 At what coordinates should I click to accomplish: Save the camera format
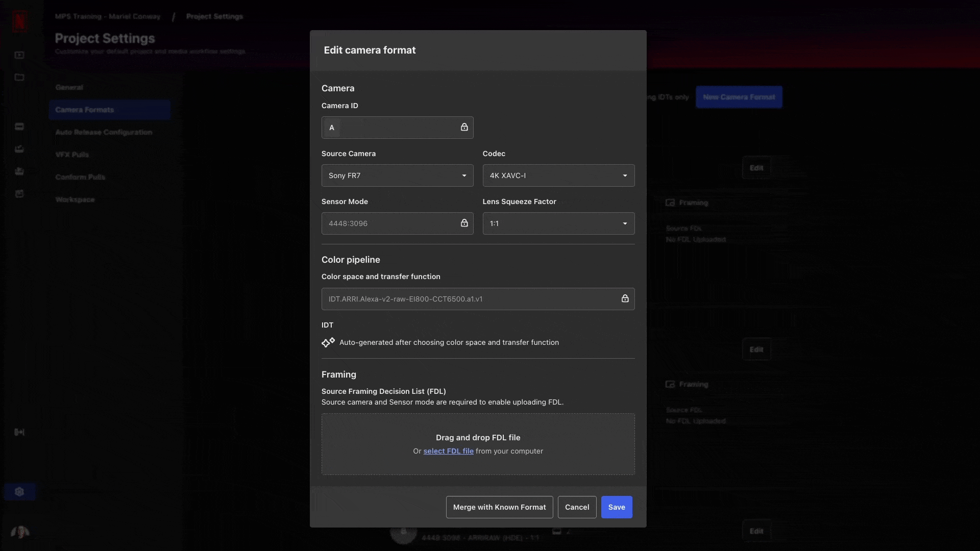click(x=617, y=507)
